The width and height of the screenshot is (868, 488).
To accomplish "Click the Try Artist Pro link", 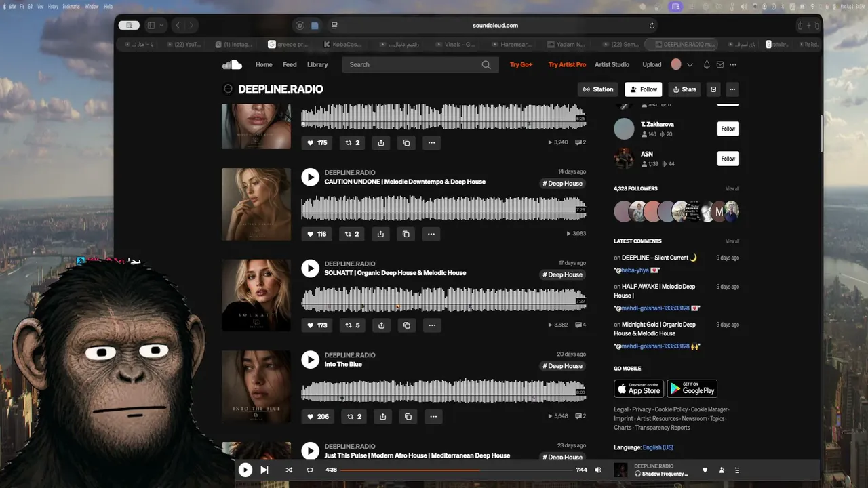I will coord(567,65).
